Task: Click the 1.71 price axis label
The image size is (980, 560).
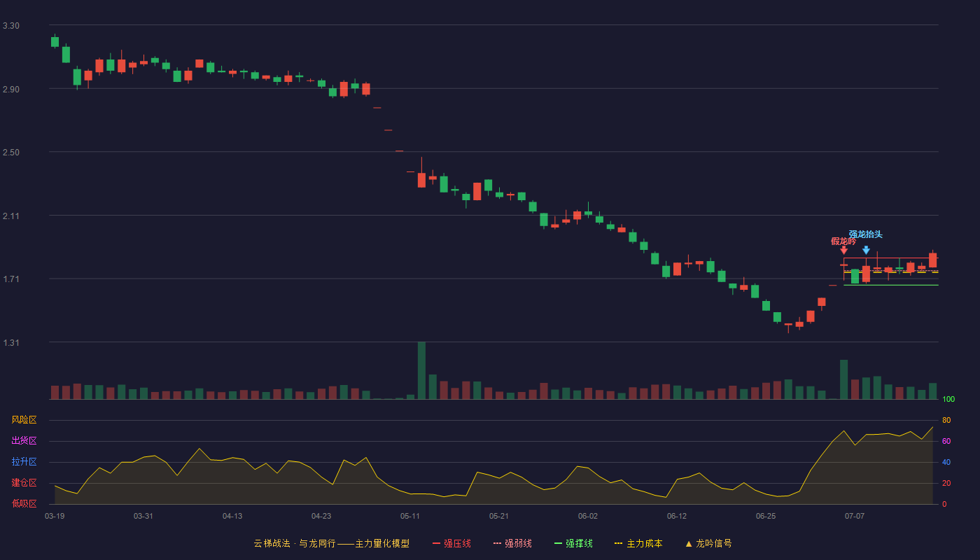Action: 10,279
